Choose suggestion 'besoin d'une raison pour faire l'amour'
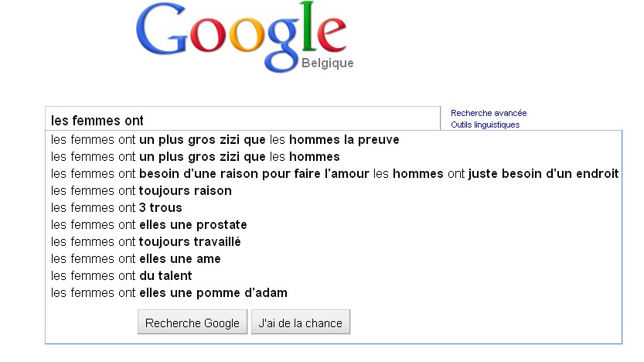The width and height of the screenshot is (644, 362). [x=335, y=174]
